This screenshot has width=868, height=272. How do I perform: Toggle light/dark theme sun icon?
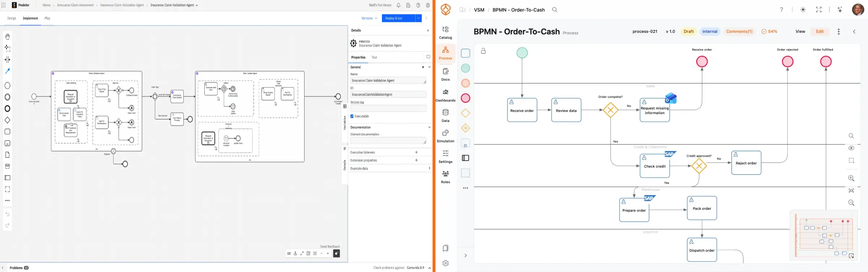[803, 10]
